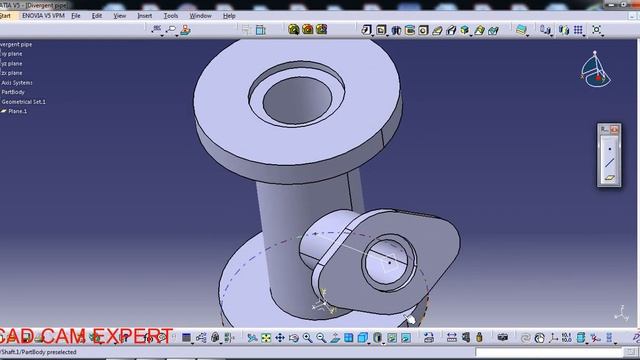Open the Pocket tool sub-toolbar arrow
Image resolution: width=640 pixels, height=360 pixels.
coord(387,36)
